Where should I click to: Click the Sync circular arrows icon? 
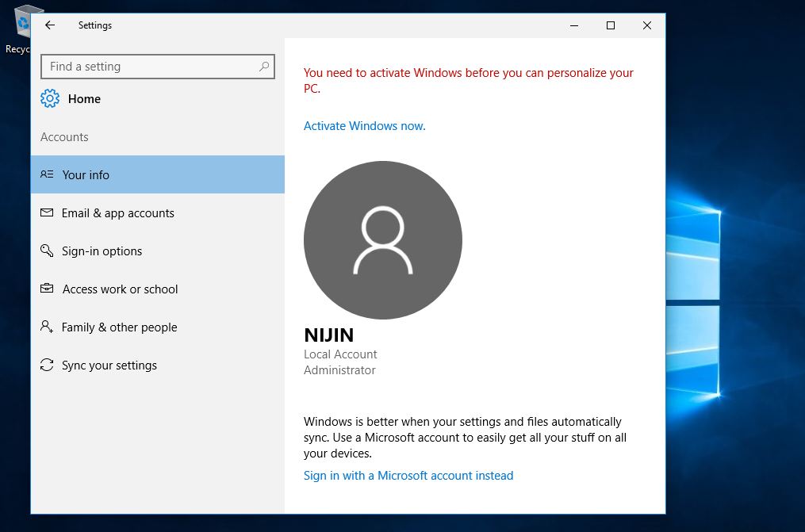point(47,365)
